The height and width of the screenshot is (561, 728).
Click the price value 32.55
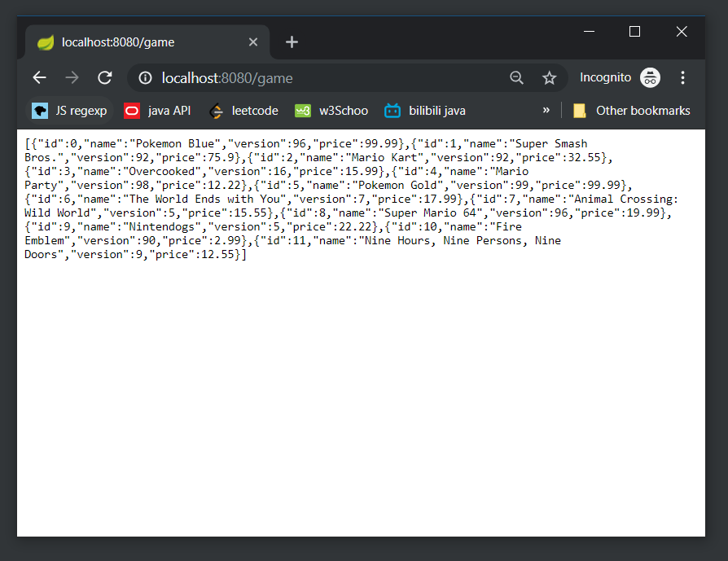pos(585,157)
